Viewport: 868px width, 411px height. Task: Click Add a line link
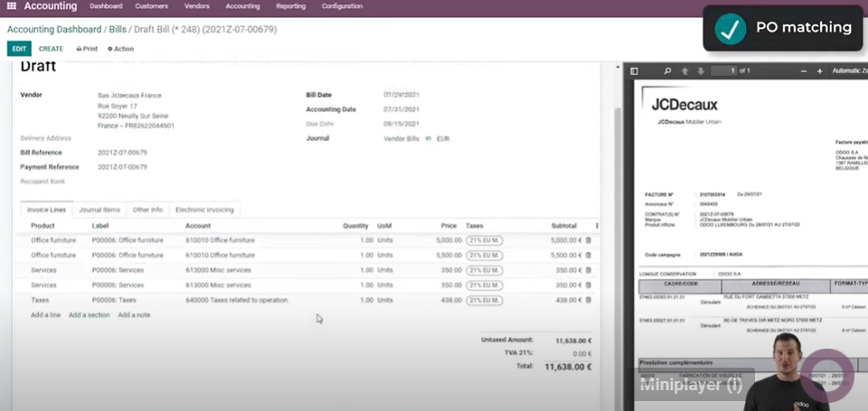coord(46,314)
